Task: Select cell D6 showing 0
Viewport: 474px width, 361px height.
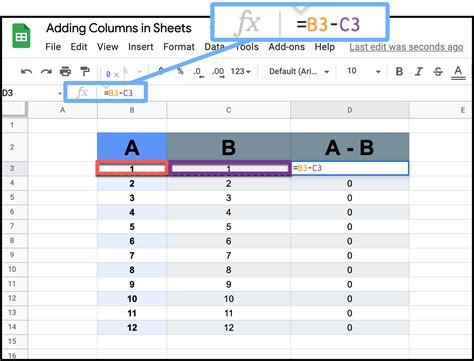Action: [350, 212]
